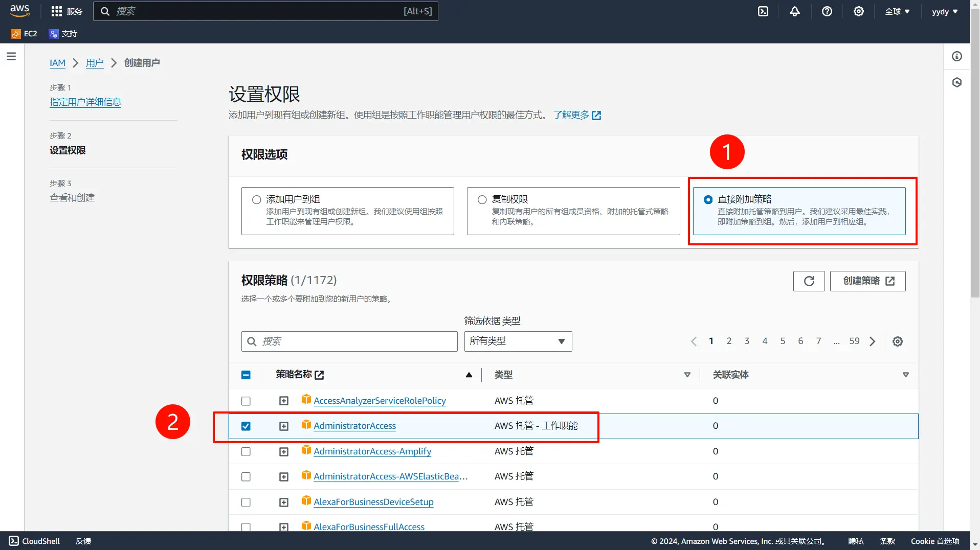Uncheck the AdministratorAccess checkbox
Screen dimensions: 980x550
pyautogui.click(x=246, y=426)
